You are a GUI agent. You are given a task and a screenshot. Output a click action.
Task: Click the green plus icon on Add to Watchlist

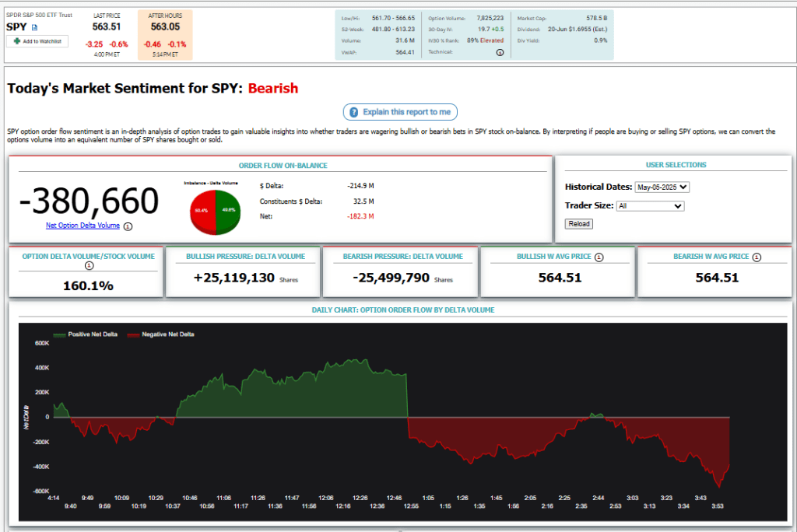coord(17,41)
